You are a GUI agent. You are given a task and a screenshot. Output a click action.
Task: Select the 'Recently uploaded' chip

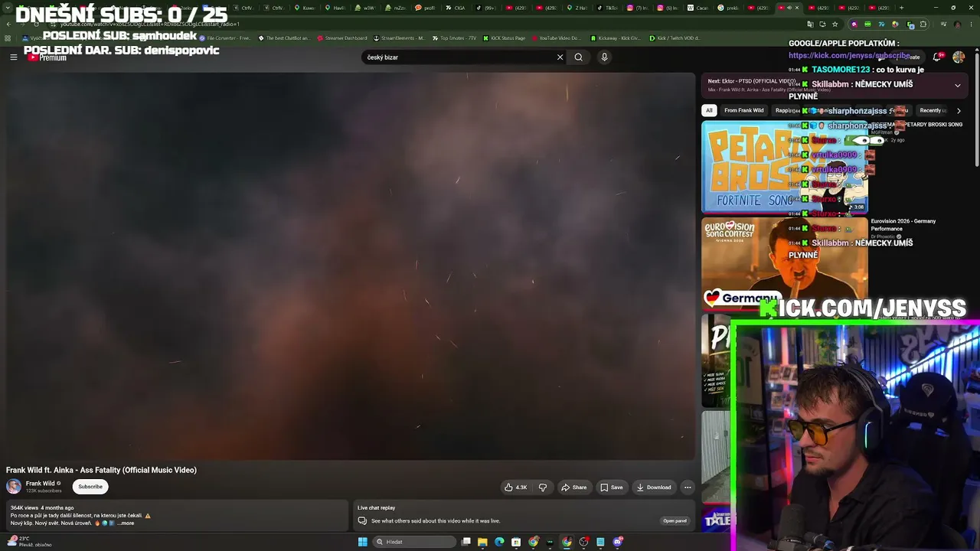coord(933,110)
